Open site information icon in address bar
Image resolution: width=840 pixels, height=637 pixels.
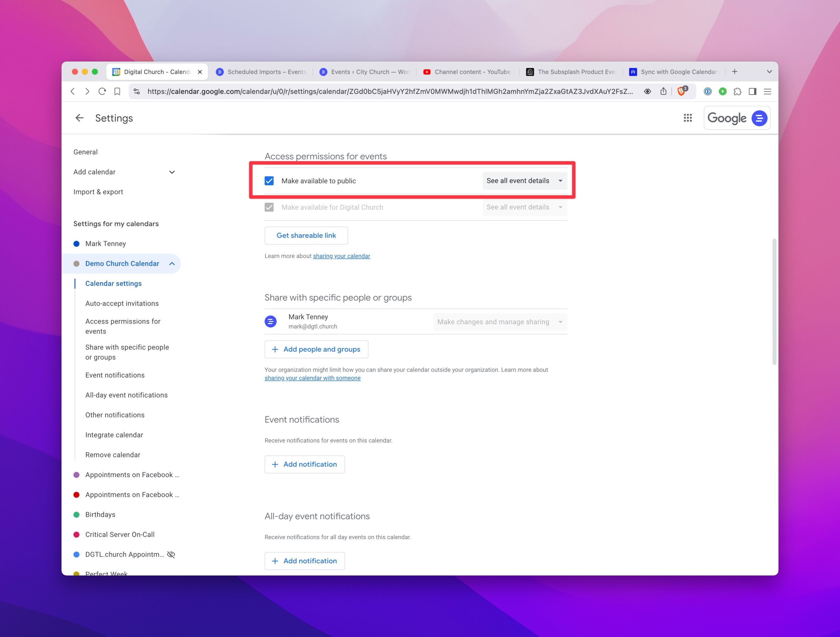pyautogui.click(x=137, y=92)
